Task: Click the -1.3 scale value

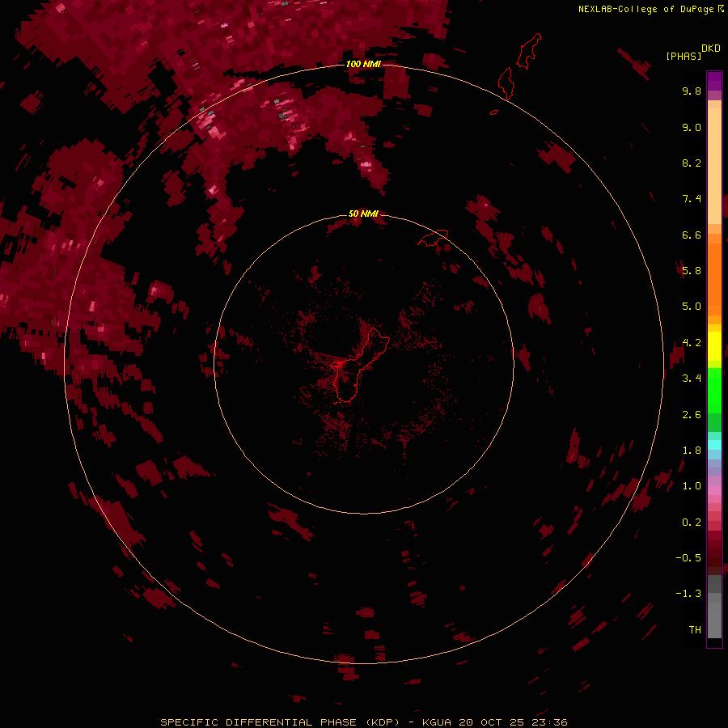Action: [688, 594]
